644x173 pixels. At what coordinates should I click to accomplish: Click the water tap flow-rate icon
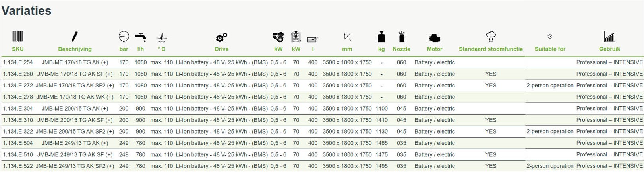[140, 37]
